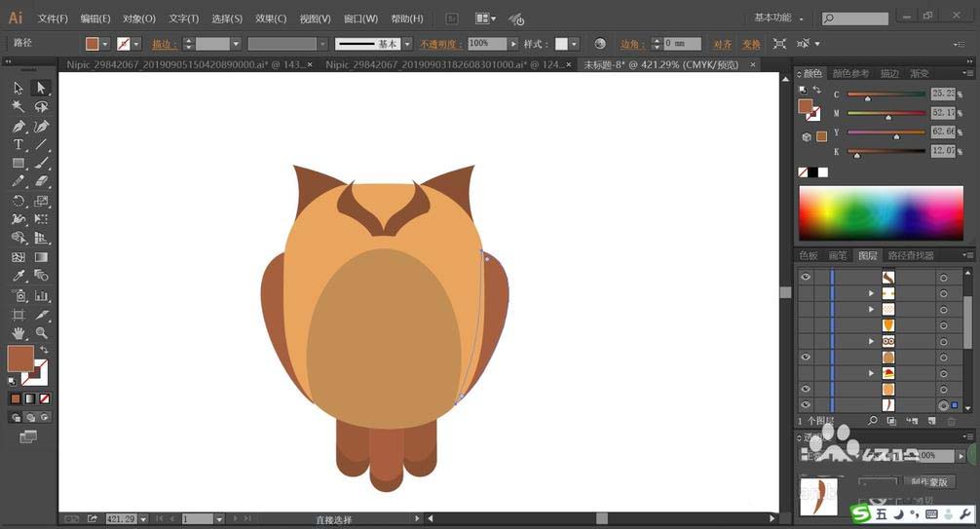This screenshot has width=980, height=529.
Task: Expand the red-and-yellow thumbnail layer group
Action: [x=871, y=373]
